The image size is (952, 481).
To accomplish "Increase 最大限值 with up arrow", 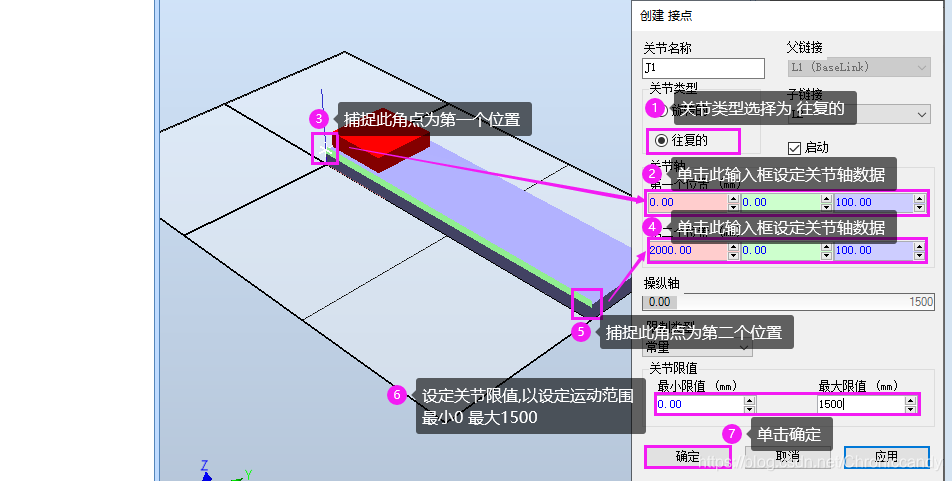I will (910, 400).
